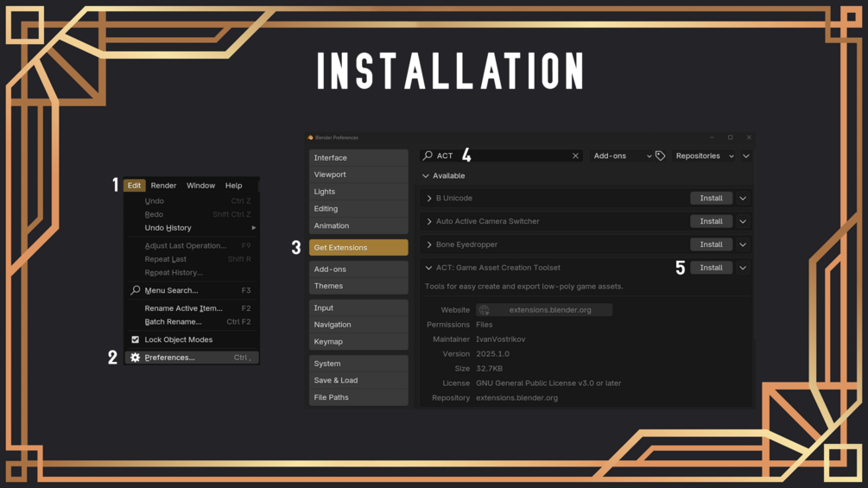Viewport: 868px width, 488px height.
Task: Open Bone Eyedropper options arrow
Action: click(x=743, y=244)
